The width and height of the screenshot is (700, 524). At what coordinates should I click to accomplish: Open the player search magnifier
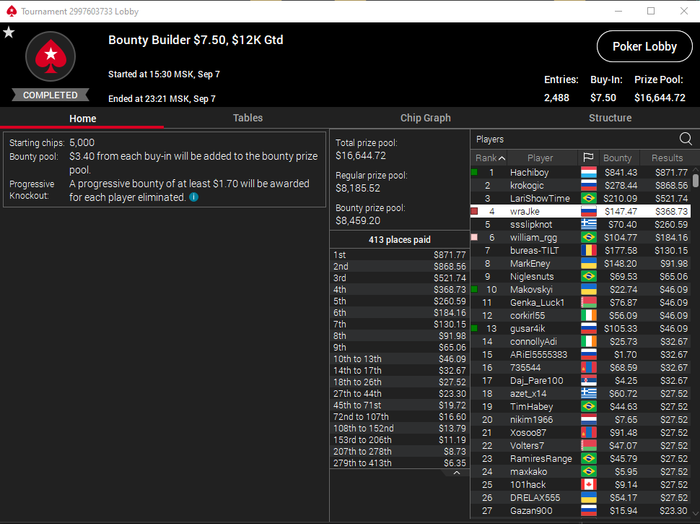(x=686, y=139)
